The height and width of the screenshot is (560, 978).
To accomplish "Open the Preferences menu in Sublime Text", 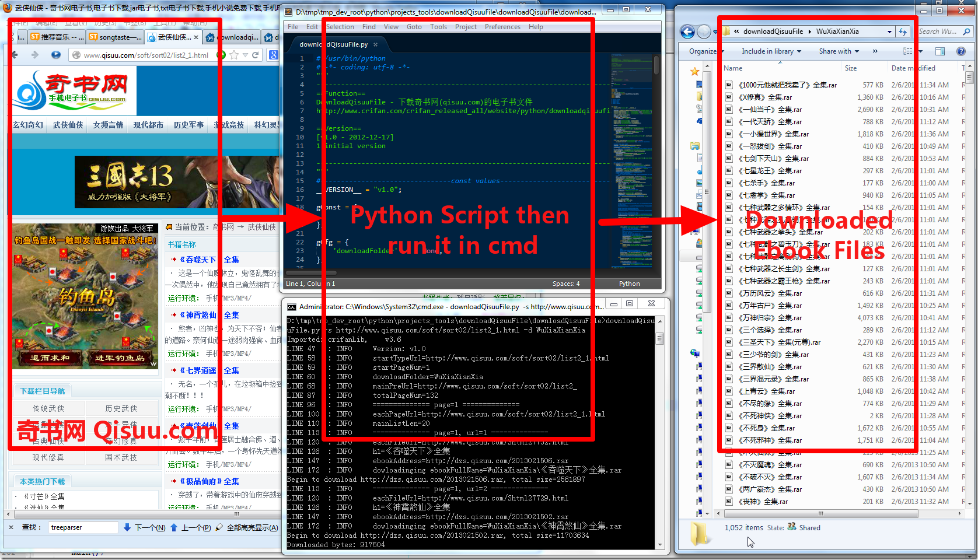I will click(502, 27).
